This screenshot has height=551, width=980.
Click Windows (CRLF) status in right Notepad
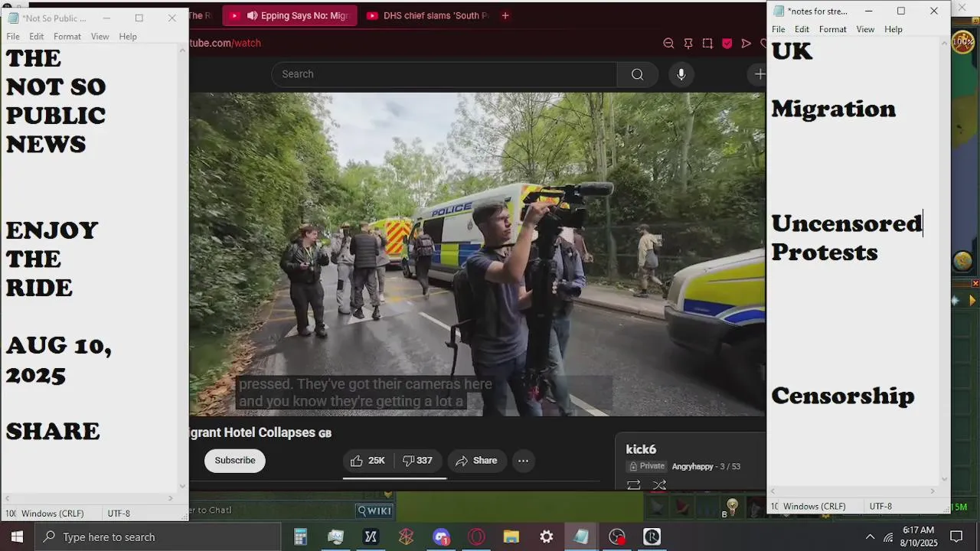click(x=815, y=507)
